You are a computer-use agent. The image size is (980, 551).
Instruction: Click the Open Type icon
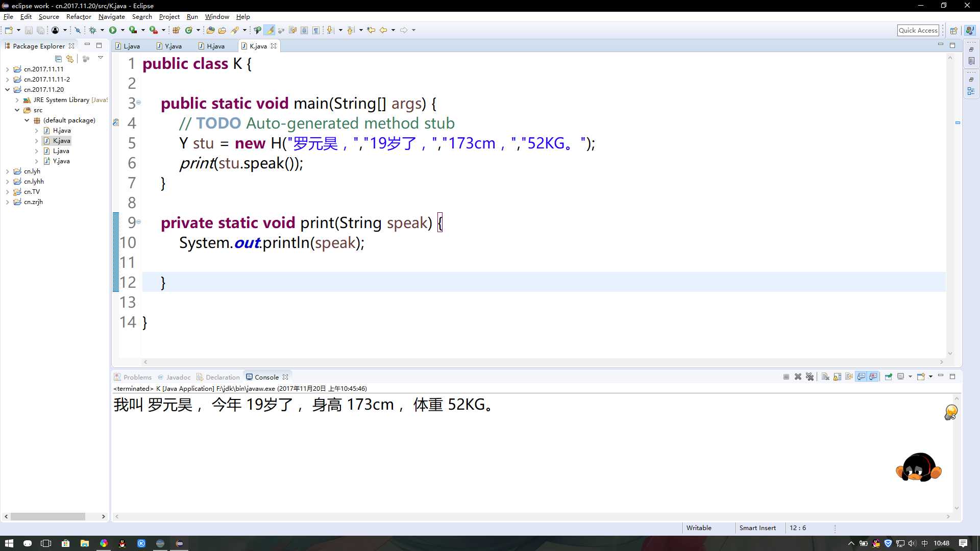point(210,30)
